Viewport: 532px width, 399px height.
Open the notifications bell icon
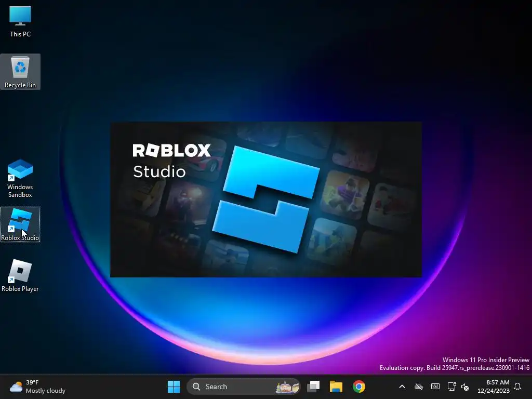(x=518, y=387)
